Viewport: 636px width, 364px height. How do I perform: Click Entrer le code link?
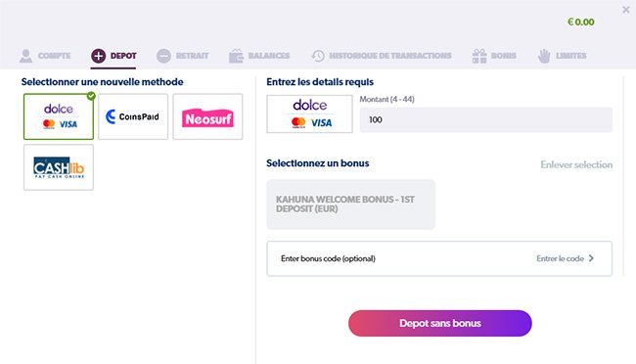[x=560, y=258]
